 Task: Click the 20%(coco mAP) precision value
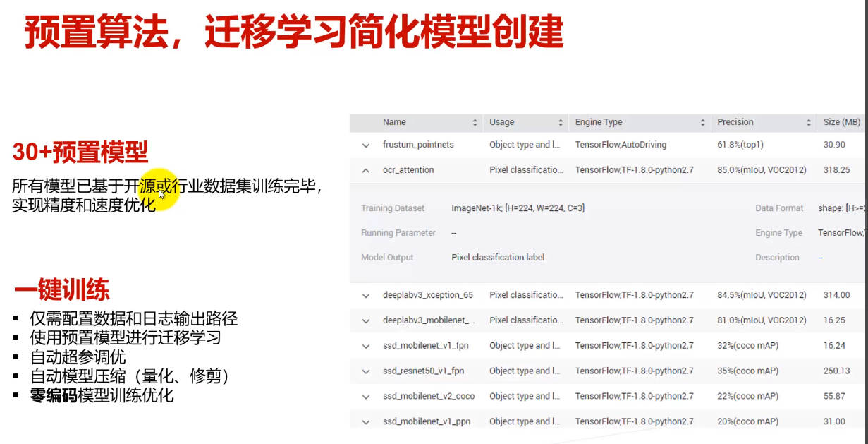coord(747,422)
